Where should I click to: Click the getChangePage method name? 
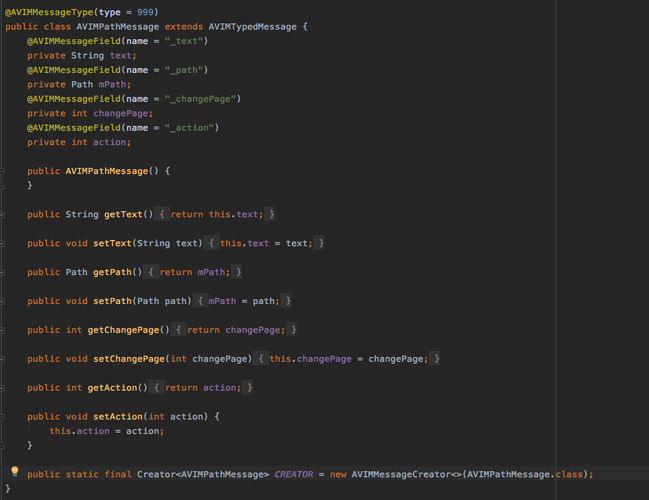coord(123,330)
